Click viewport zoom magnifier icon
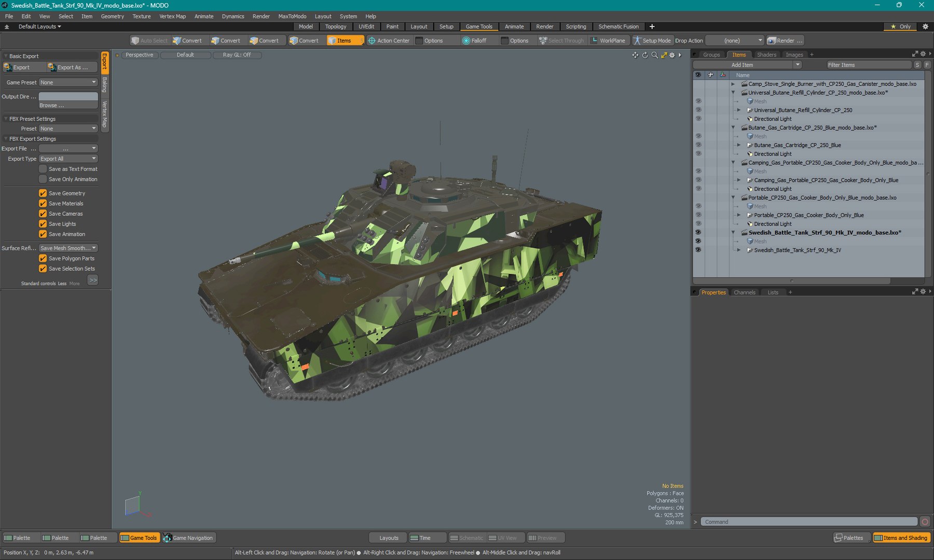The height and width of the screenshot is (560, 934). pos(655,55)
